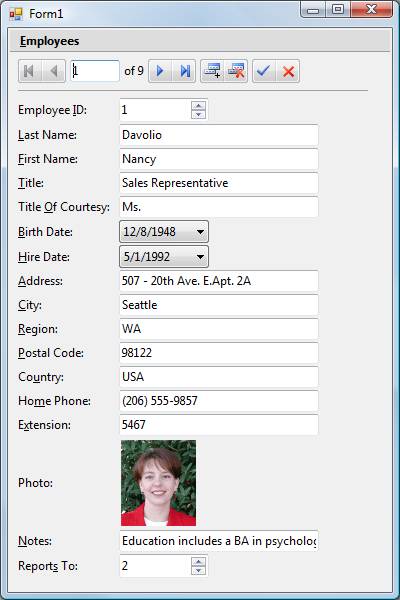Open the Birth Date picker dropdown

(x=200, y=232)
